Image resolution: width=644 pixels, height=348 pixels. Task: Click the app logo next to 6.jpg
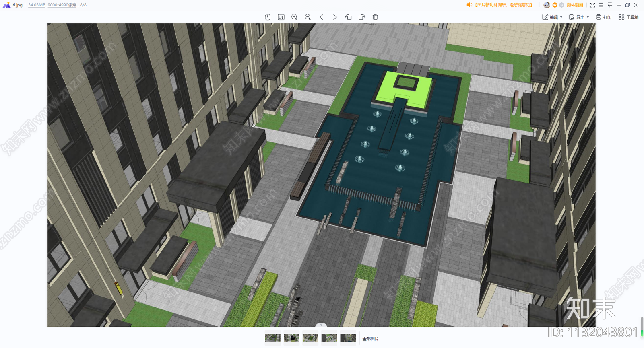tap(6, 5)
